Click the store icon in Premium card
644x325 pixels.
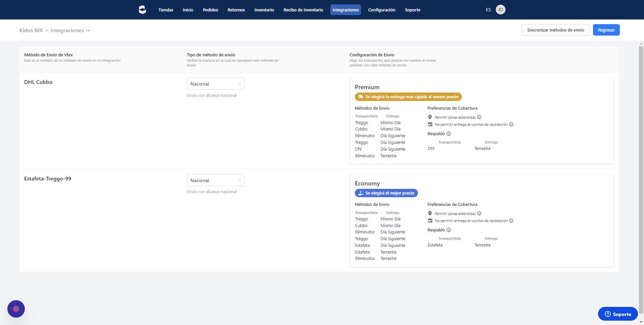[x=430, y=124]
